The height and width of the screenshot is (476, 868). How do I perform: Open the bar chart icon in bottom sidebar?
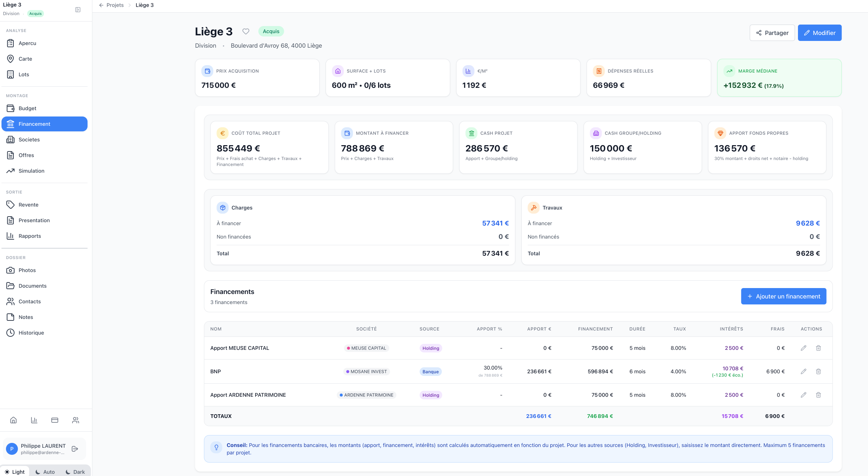click(34, 420)
